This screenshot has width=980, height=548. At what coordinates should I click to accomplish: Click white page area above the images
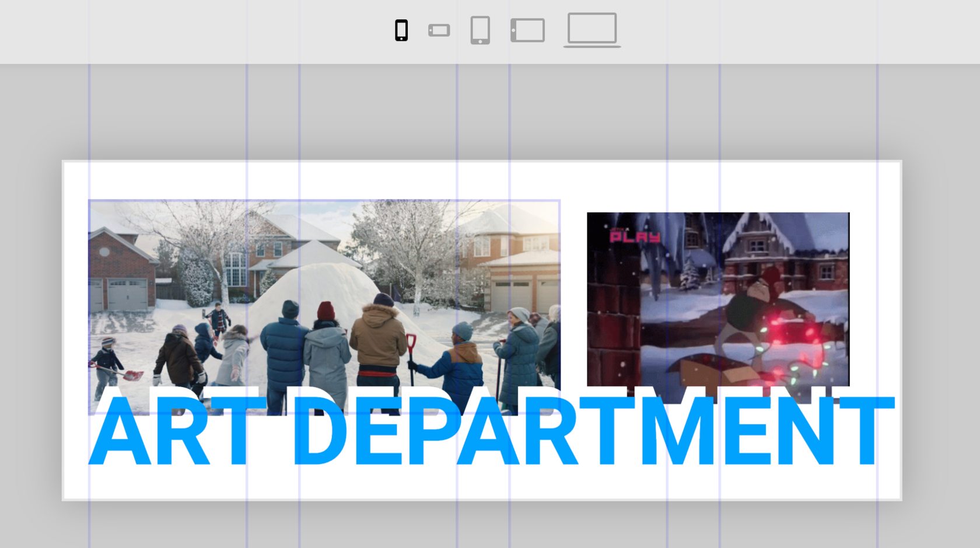click(467, 181)
